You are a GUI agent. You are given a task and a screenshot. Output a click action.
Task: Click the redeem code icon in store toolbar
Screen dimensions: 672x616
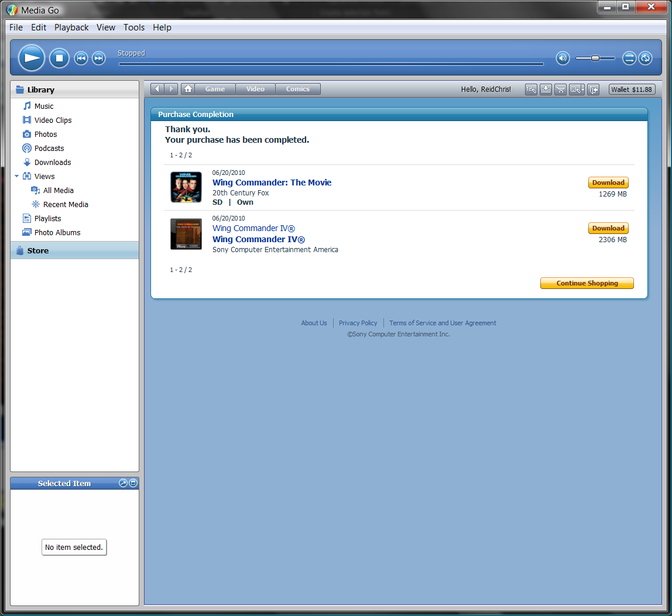(x=531, y=90)
